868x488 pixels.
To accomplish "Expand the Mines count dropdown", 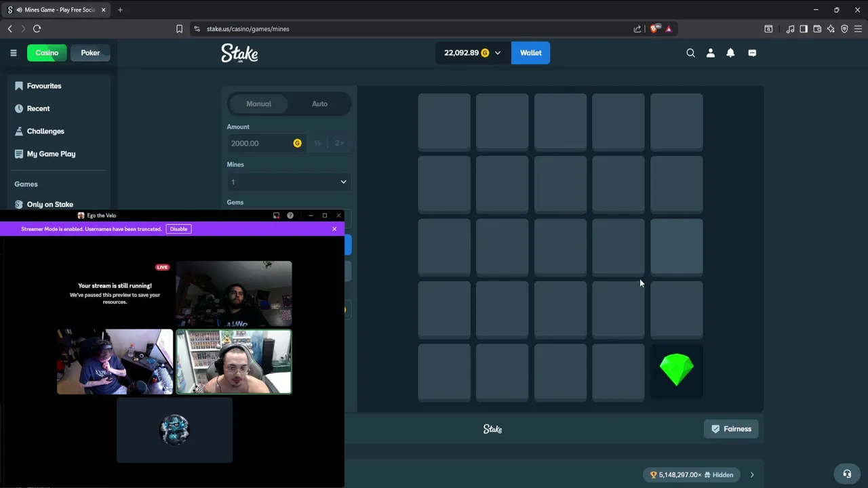I will click(289, 182).
